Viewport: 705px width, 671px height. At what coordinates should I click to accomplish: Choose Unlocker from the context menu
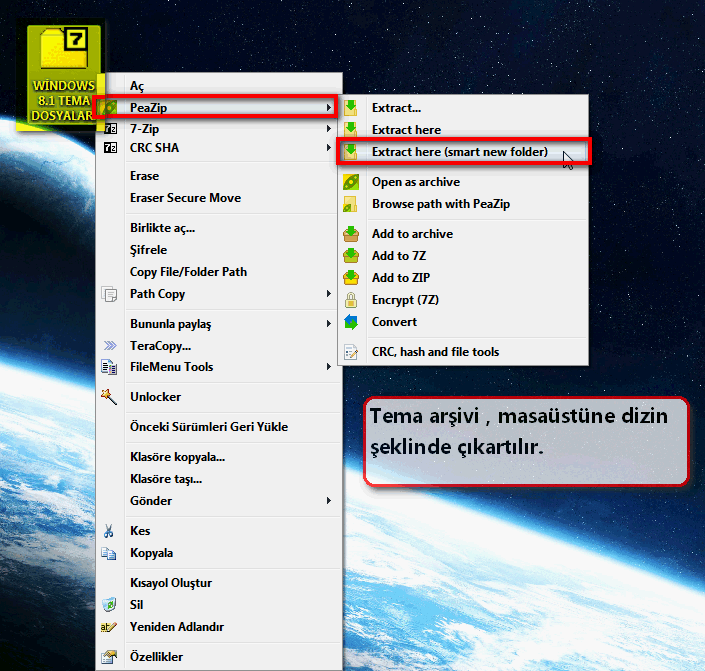click(x=219, y=397)
